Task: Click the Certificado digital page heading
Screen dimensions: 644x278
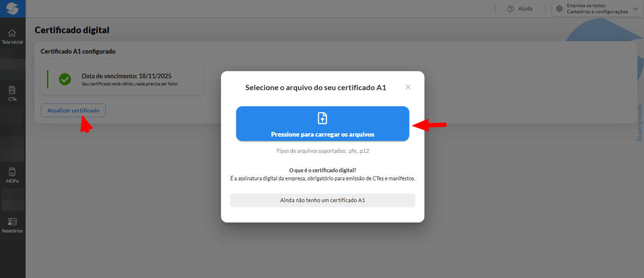Action: coord(72,30)
